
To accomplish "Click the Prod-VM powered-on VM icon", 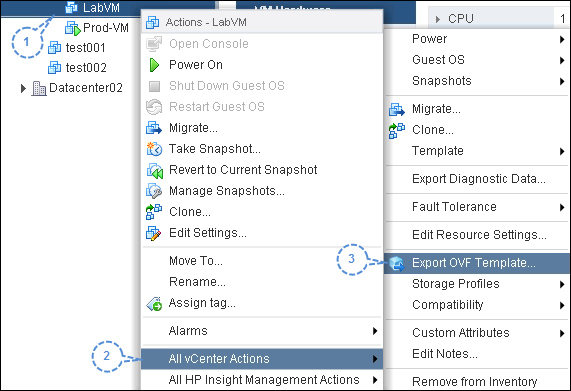I will click(73, 28).
